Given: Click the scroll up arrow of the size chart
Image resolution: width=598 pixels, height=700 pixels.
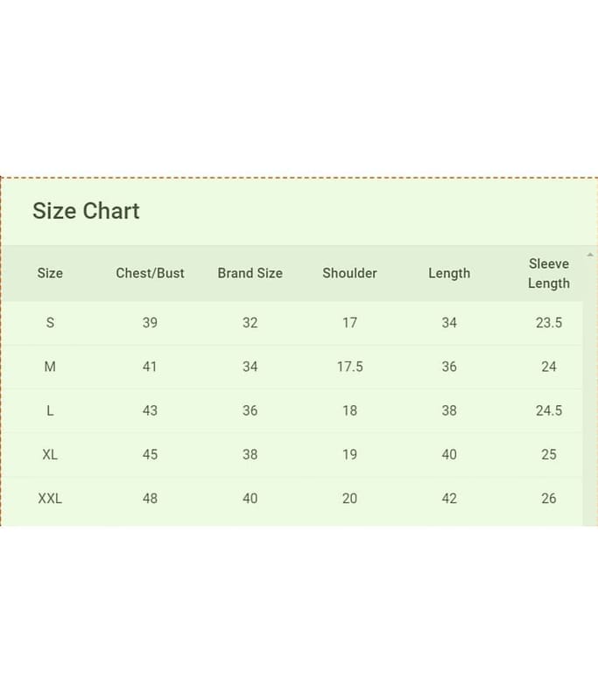Looking at the screenshot, I should (x=590, y=255).
